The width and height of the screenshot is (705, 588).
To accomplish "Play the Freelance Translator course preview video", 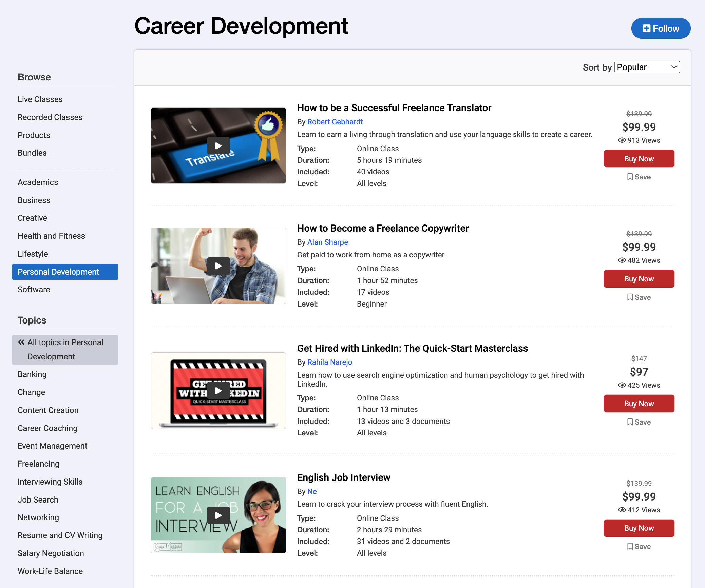I will point(218,146).
